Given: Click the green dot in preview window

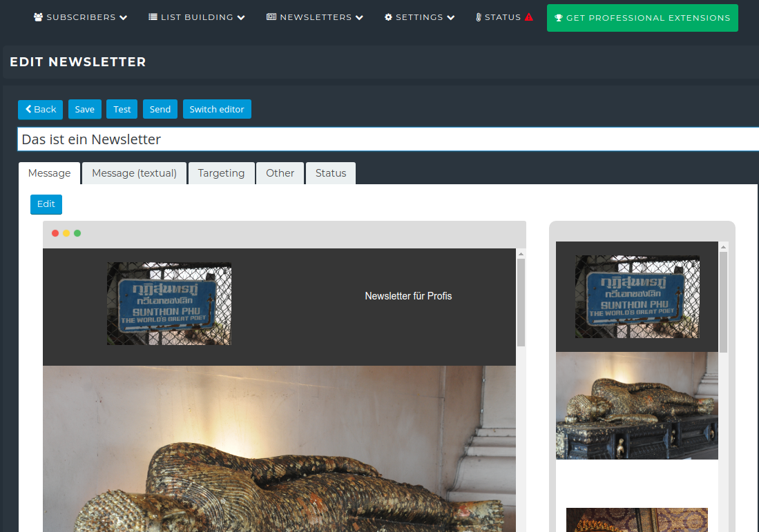Looking at the screenshot, I should (77, 233).
